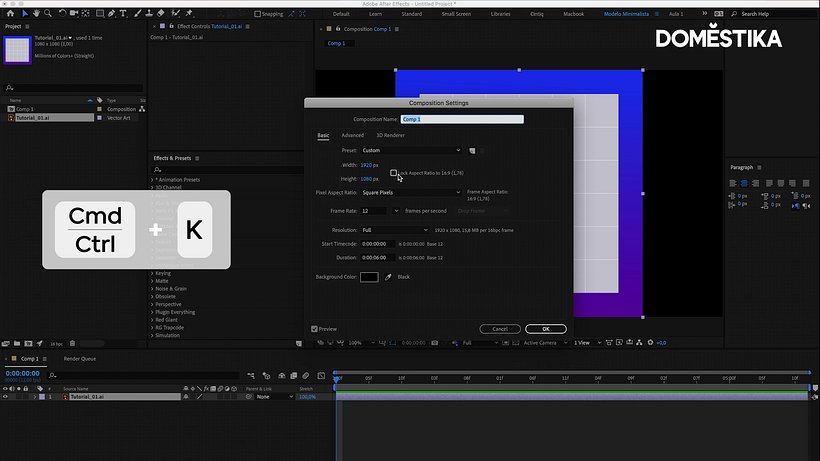This screenshot has width=820, height=461.
Task: Click the save preset icon beside Preset
Action: click(472, 151)
